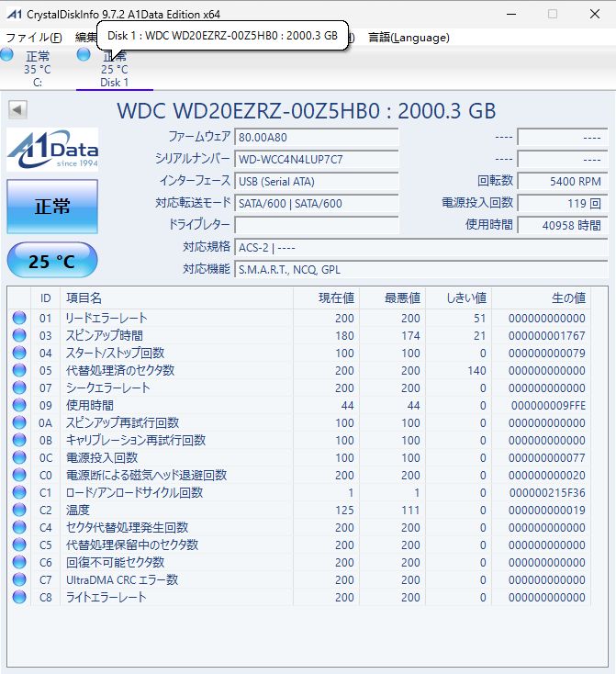Click status orb for 09 使用時間
616x674 pixels.
tap(19, 405)
